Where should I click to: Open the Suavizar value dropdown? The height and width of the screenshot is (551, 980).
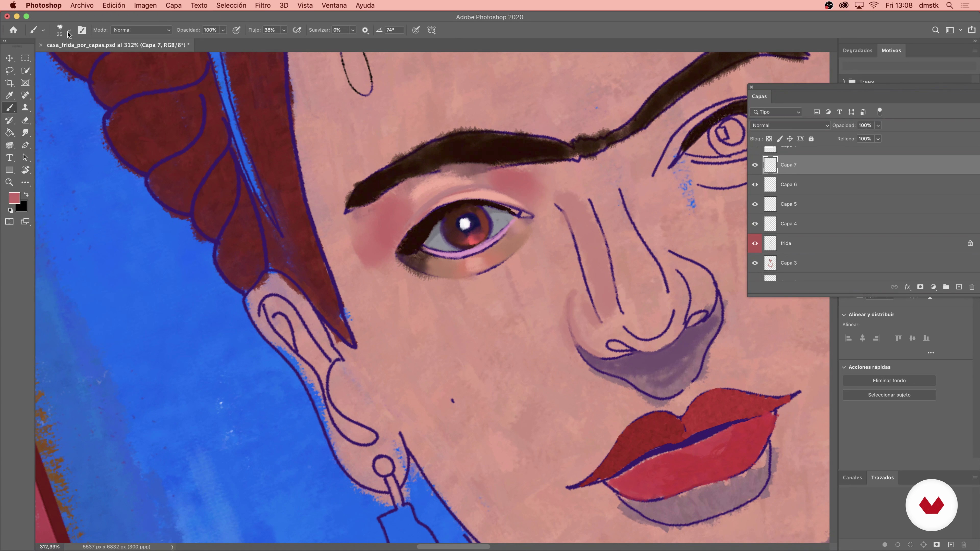pos(353,30)
